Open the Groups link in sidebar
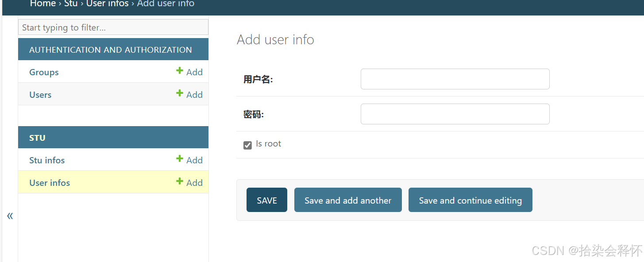This screenshot has width=644, height=262. pyautogui.click(x=43, y=72)
